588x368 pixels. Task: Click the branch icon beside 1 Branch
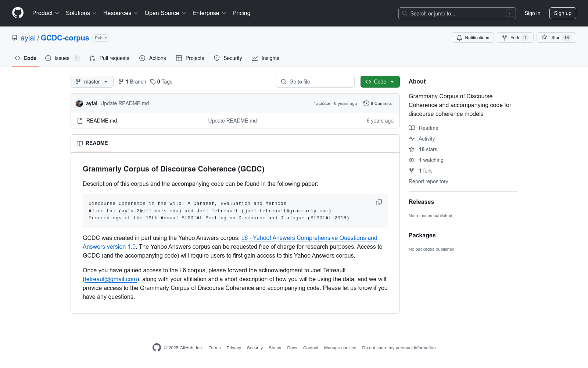point(121,82)
